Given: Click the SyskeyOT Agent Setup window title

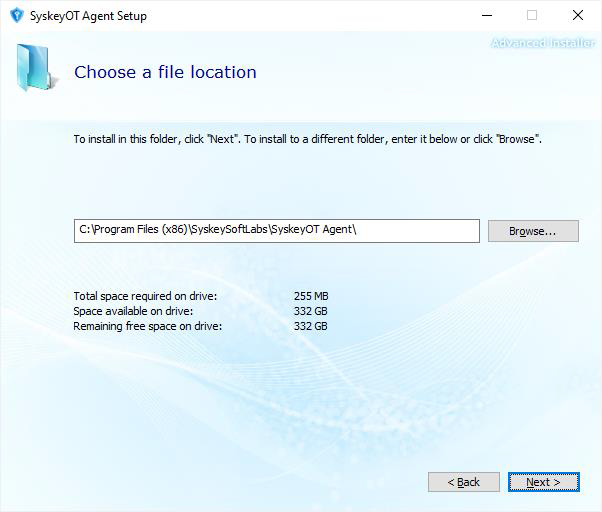Looking at the screenshot, I should [x=89, y=16].
